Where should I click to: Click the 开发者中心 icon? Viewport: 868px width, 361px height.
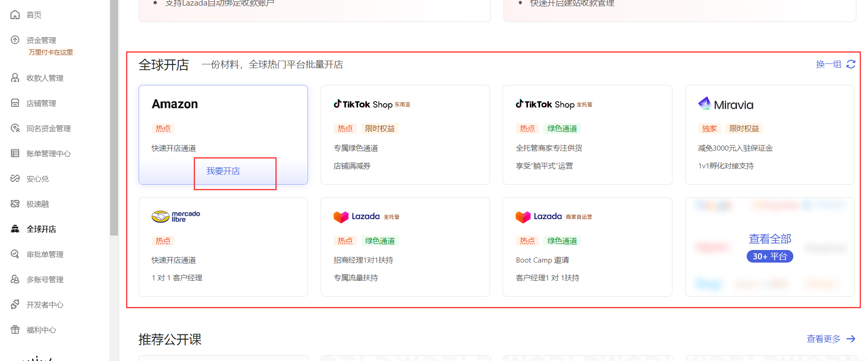pyautogui.click(x=15, y=305)
